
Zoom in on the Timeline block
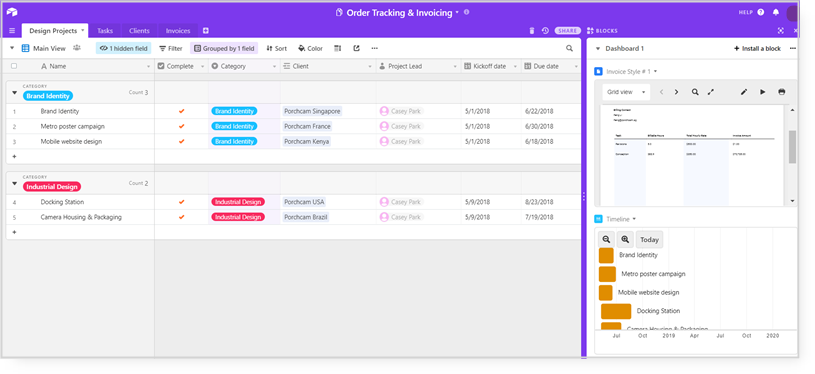(x=625, y=239)
